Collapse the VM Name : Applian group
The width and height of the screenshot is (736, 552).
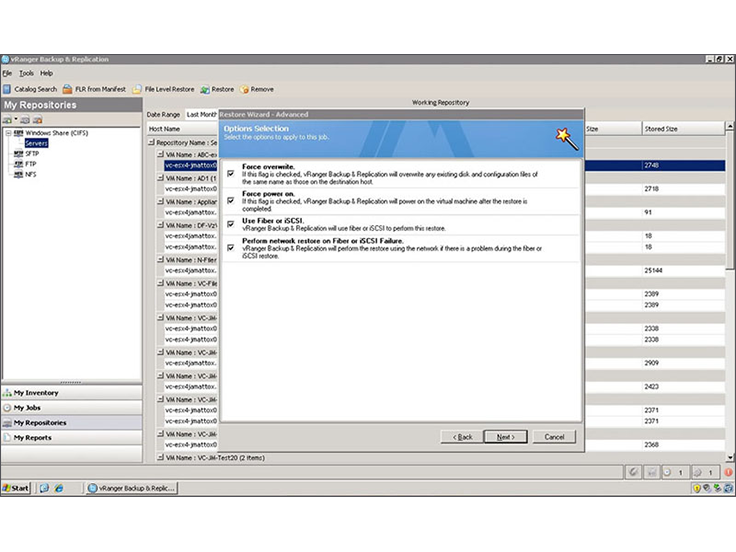click(x=160, y=201)
